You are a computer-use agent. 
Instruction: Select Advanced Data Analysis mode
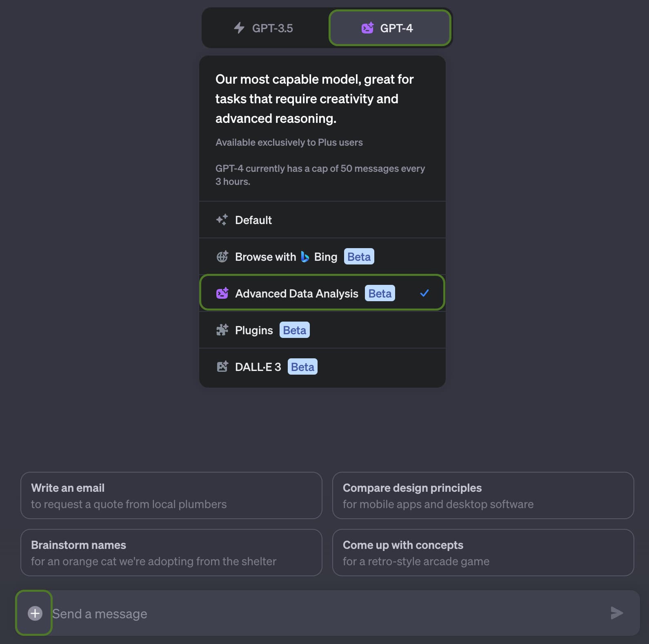click(x=322, y=293)
